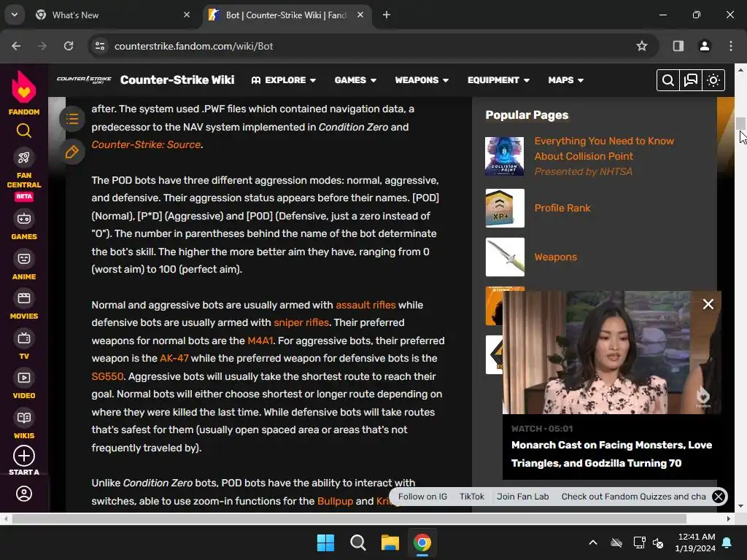Screen dimensions: 747x560
Task: Open Chrome profile avatar icon
Action: pyautogui.click(x=704, y=46)
